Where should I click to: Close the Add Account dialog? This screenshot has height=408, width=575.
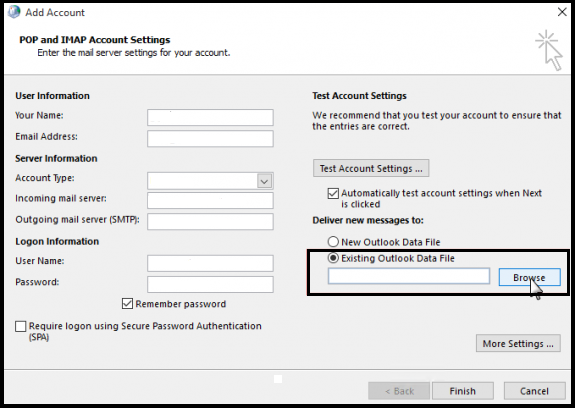tap(562, 12)
